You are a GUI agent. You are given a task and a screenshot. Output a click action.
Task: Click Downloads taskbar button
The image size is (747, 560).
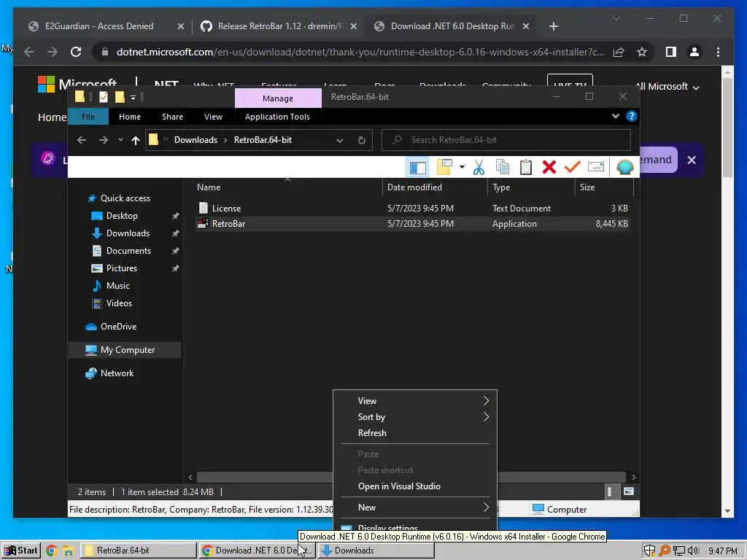376,551
